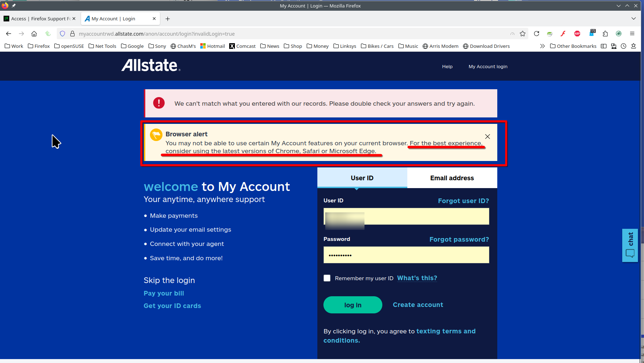Click the green log in button
The width and height of the screenshot is (644, 363).
(353, 305)
